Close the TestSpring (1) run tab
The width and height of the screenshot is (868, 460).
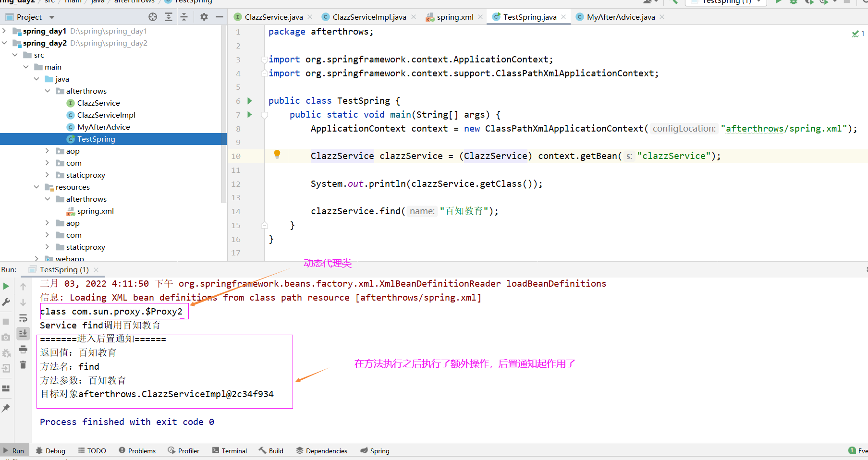pyautogui.click(x=96, y=270)
